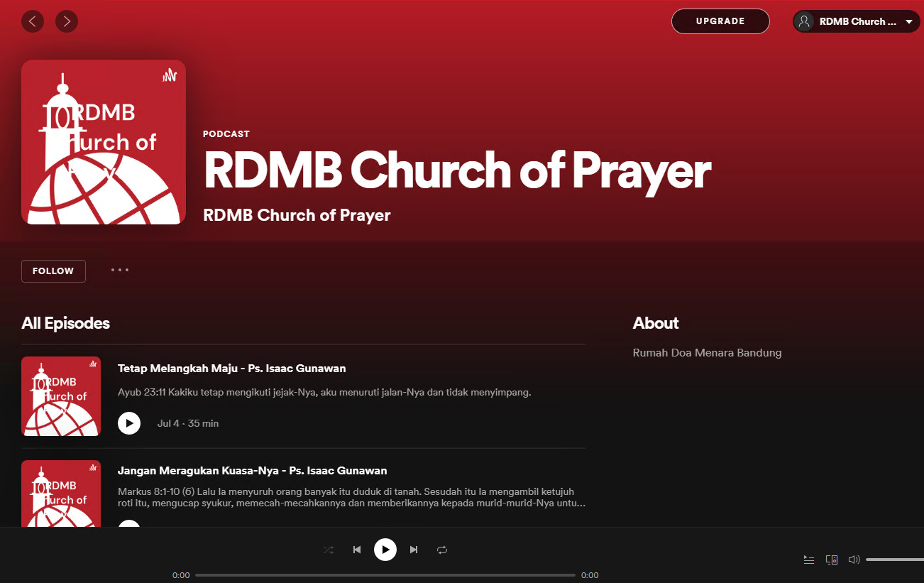Select the 'Jul 4 · 35 min' episode info
The width and height of the screenshot is (924, 583).
pyautogui.click(x=188, y=423)
